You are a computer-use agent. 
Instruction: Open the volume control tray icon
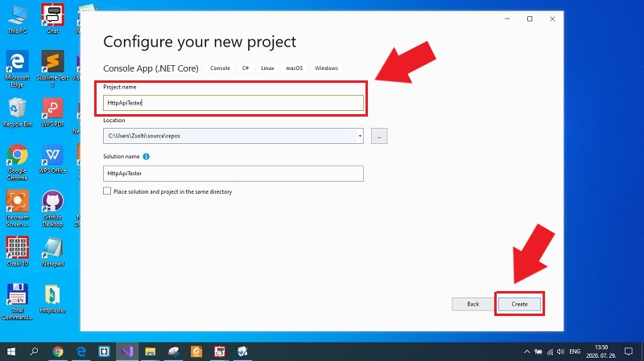point(560,351)
